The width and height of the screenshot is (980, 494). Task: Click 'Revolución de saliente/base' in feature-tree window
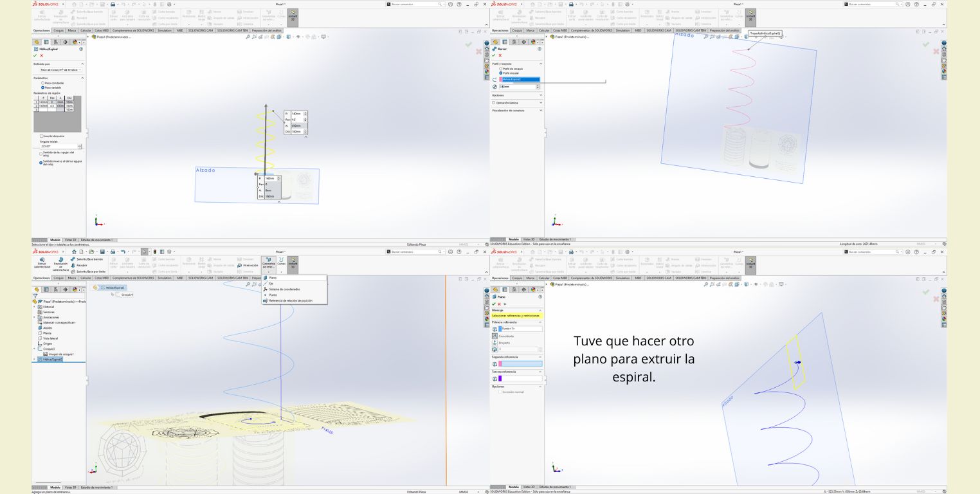(61, 264)
